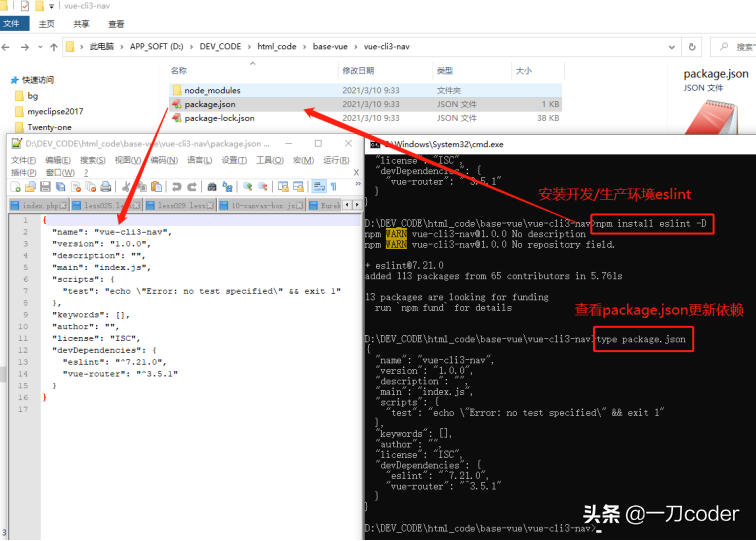Click the Close document toolbar icon in Notepad++
This screenshot has width=756, height=541.
(x=76, y=187)
